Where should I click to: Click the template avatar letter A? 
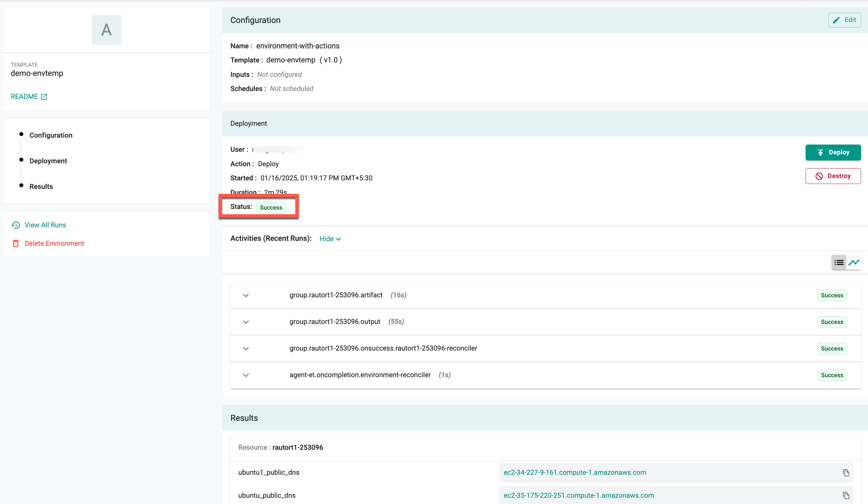pyautogui.click(x=106, y=30)
